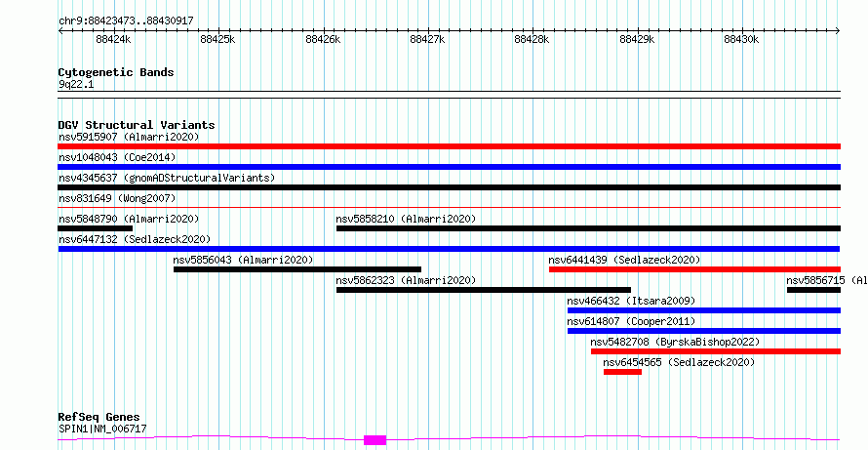This screenshot has height=450, width=868.
Task: Click the Cytogenetic Bands track title
Action: 116,72
